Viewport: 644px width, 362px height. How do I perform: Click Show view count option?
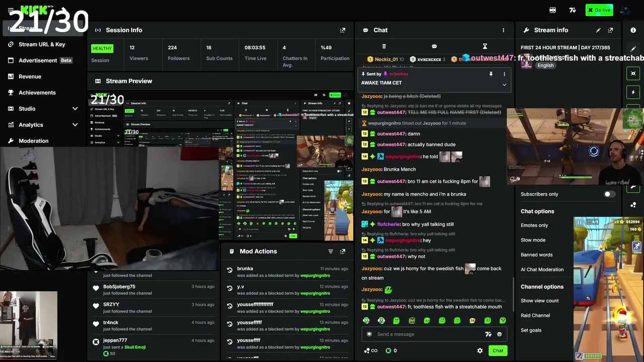540,301
